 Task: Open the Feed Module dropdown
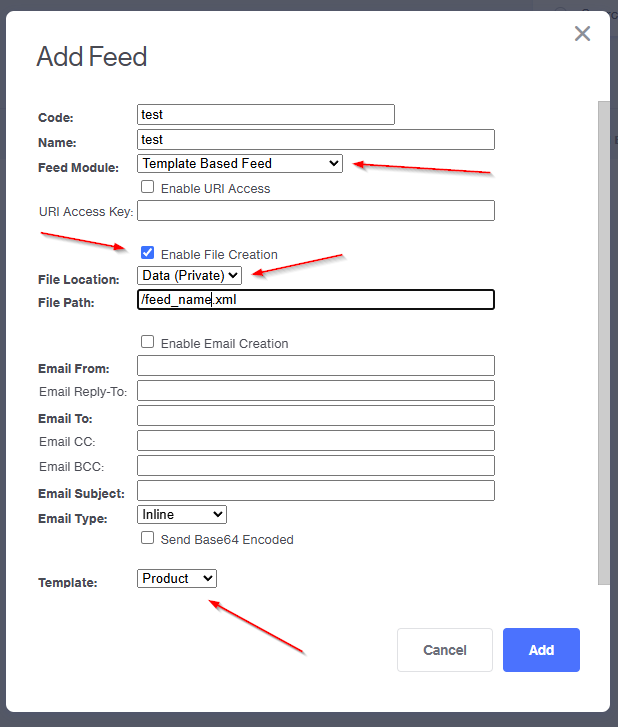[x=240, y=163]
